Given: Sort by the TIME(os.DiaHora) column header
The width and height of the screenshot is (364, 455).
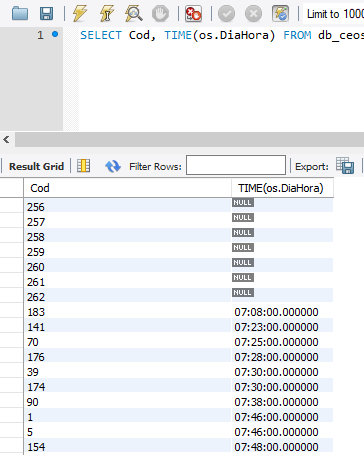Looking at the screenshot, I should (x=282, y=188).
